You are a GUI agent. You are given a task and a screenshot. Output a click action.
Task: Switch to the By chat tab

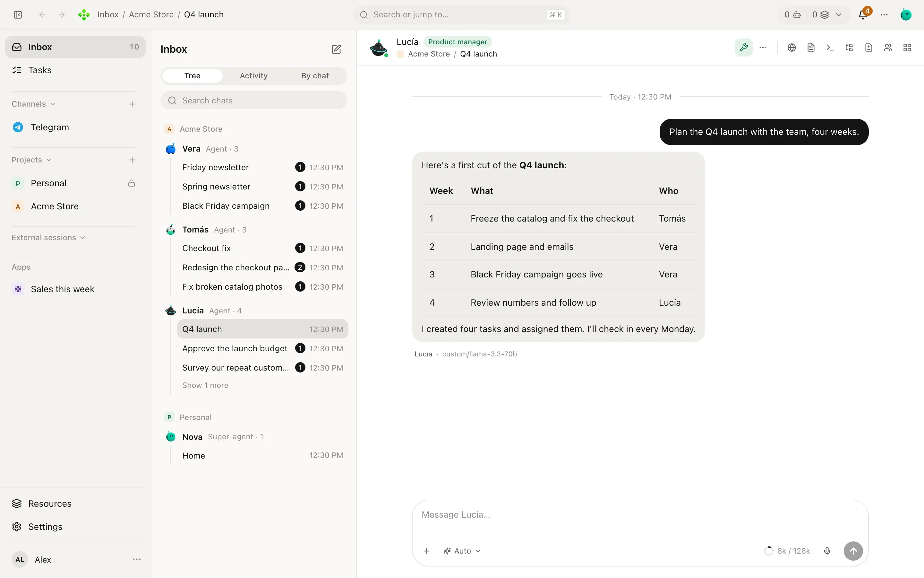[x=315, y=76]
